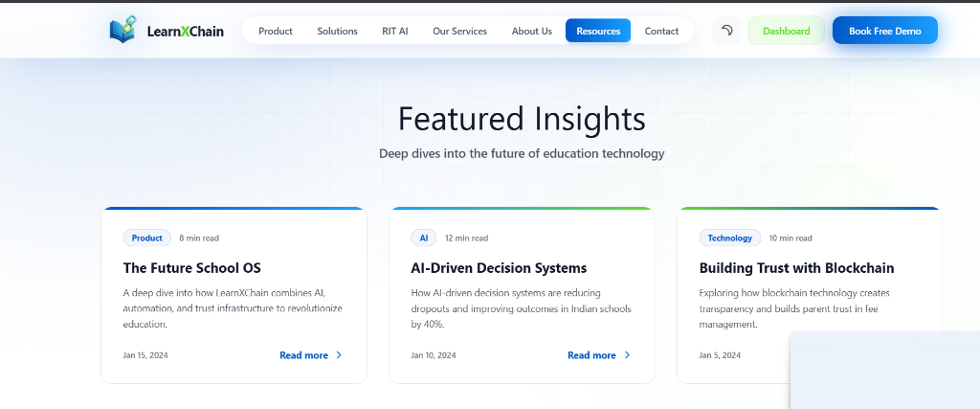The image size is (980, 409).
Task: Select About Us in the top navigation
Action: (532, 31)
